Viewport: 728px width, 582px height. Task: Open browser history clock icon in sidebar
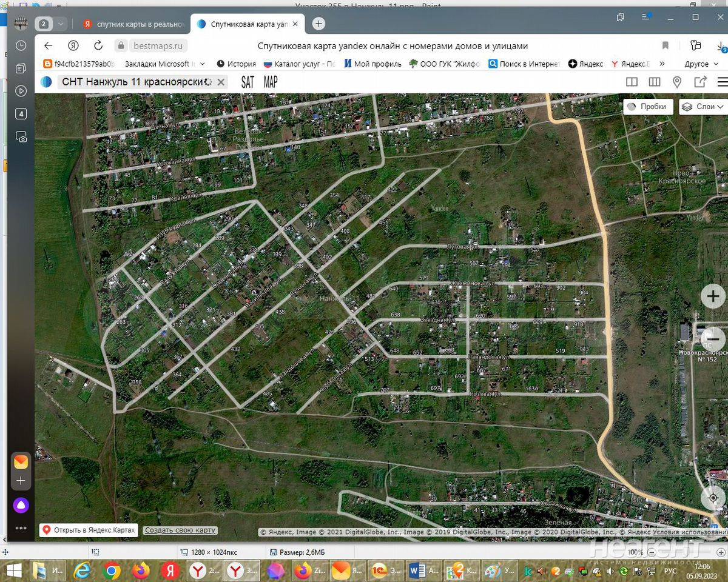21,45
